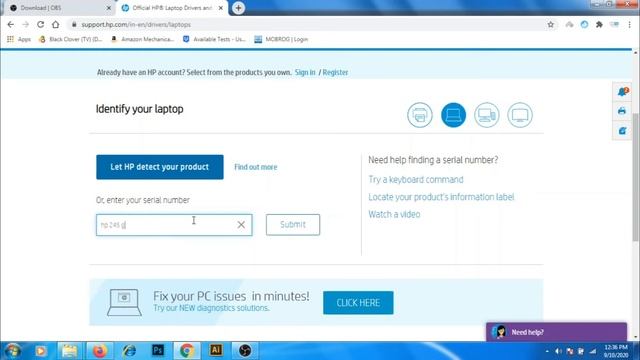Open media player from the taskbar
The height and width of the screenshot is (360, 640).
click(x=40, y=351)
